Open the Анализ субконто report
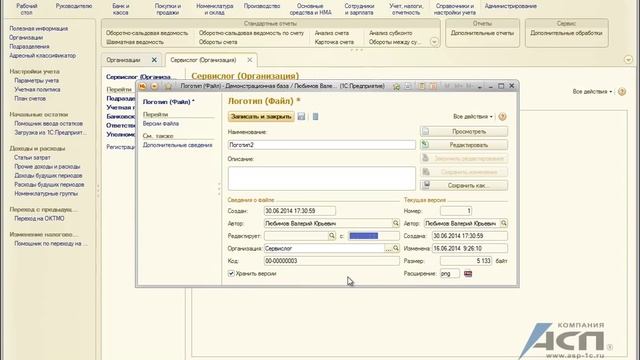This screenshot has width=640, height=360. tap(391, 33)
